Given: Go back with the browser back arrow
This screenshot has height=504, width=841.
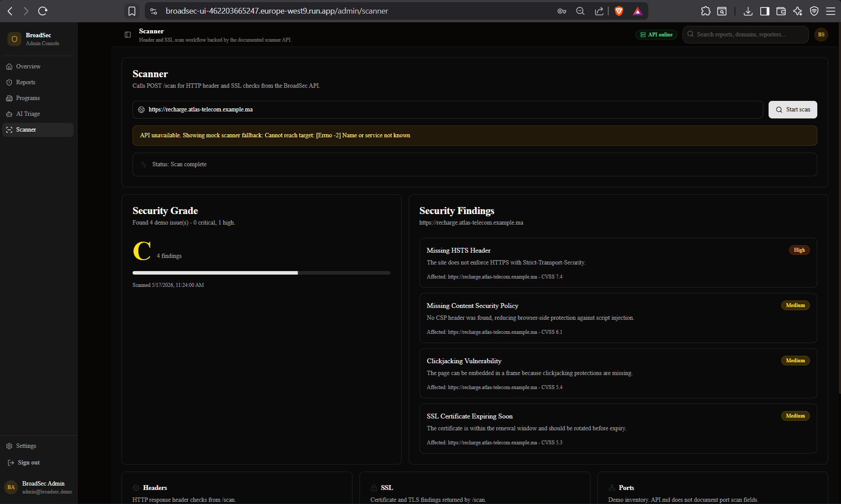Looking at the screenshot, I should (10, 11).
